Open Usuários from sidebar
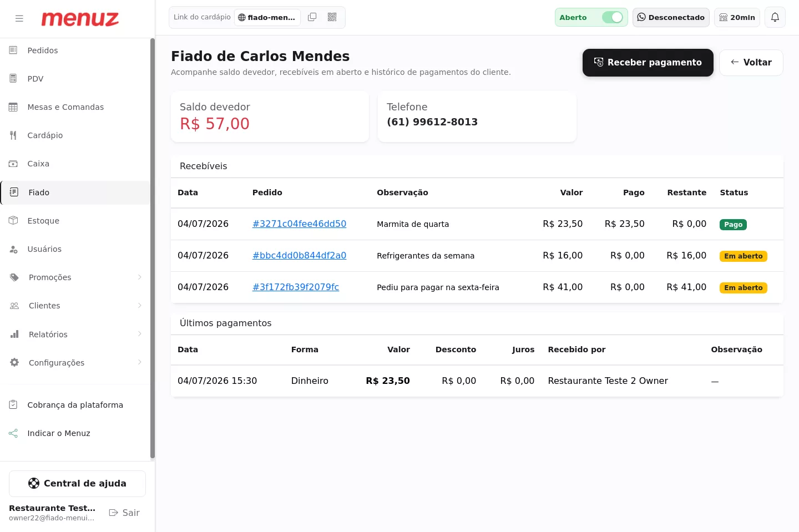This screenshot has width=799, height=532. (75, 249)
